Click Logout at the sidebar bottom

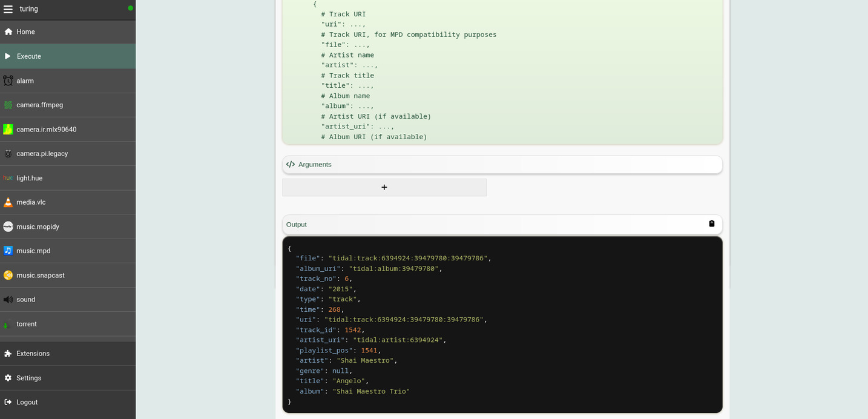[8, 402]
